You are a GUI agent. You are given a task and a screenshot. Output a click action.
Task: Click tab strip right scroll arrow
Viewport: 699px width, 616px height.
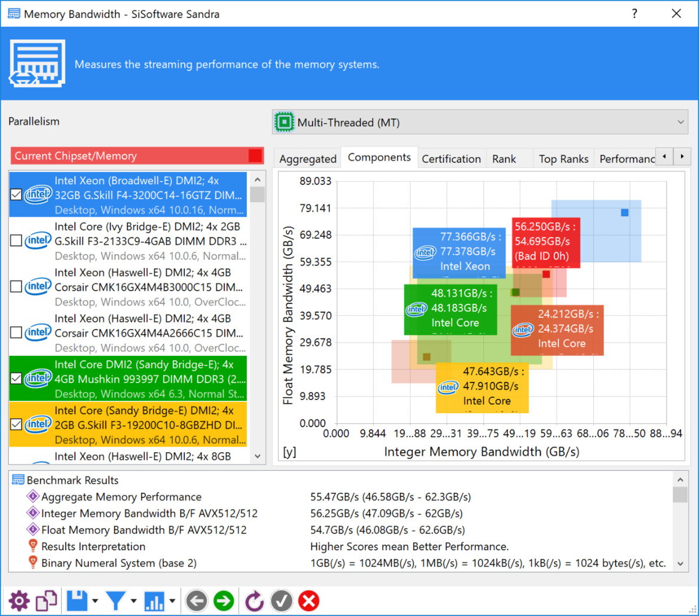[x=682, y=157]
